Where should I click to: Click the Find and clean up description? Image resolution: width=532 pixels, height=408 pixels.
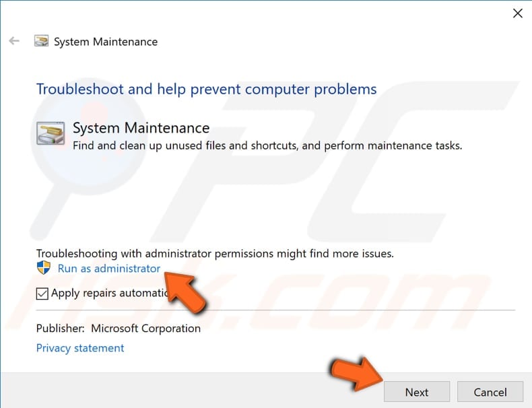click(x=267, y=146)
